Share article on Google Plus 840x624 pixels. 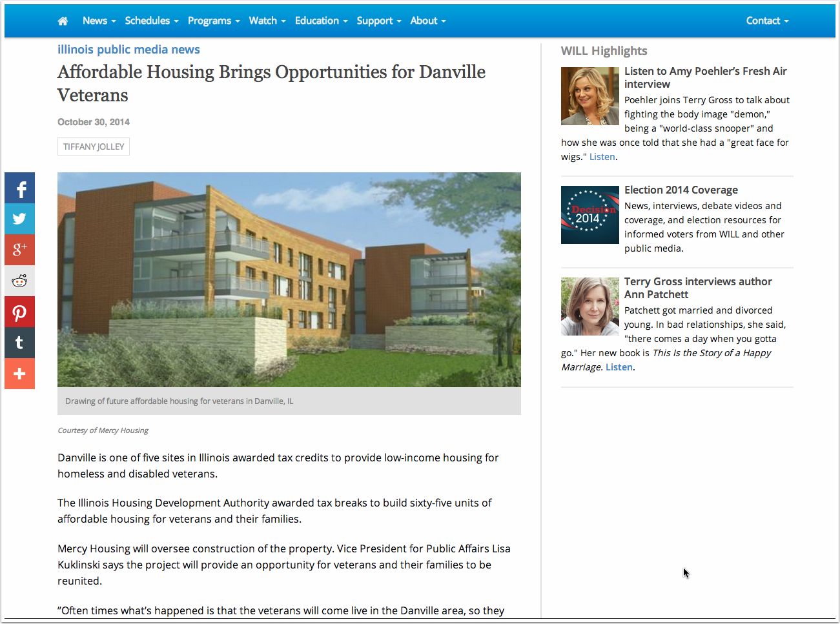point(19,250)
